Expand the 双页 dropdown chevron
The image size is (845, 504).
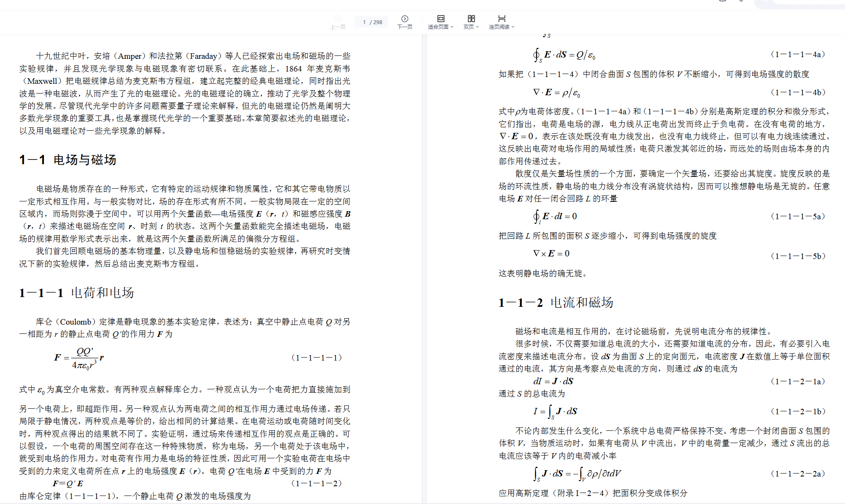tap(477, 27)
